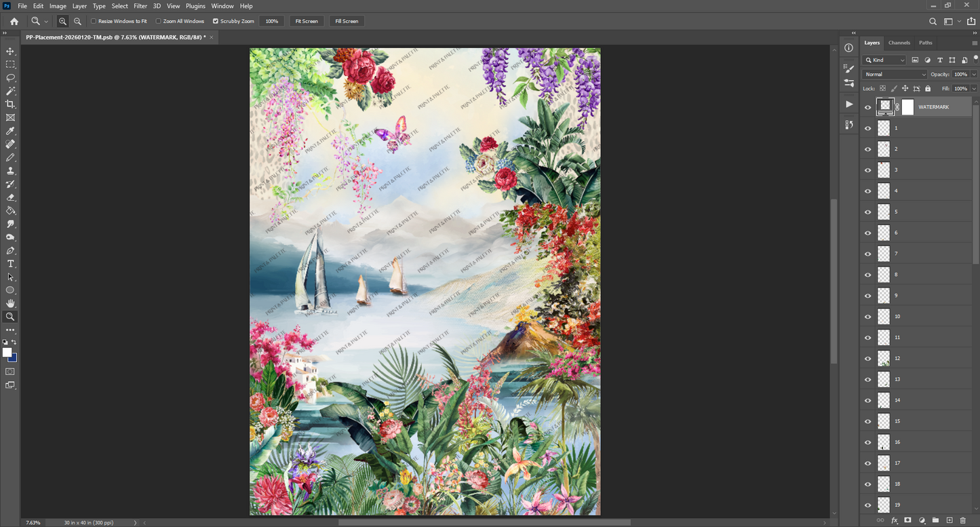The image size is (980, 527).
Task: Open the Plugins menu
Action: click(x=195, y=6)
